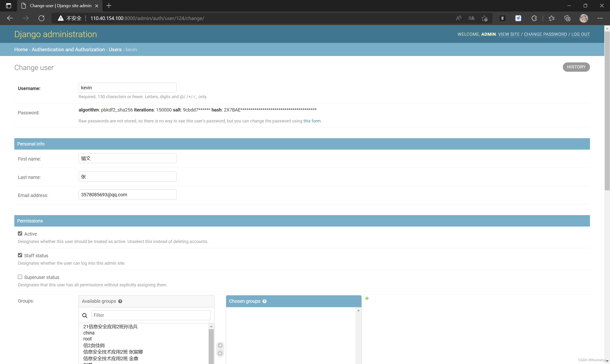Click the VIEW SITE link
Image resolution: width=610 pixels, height=364 pixels.
coord(509,34)
